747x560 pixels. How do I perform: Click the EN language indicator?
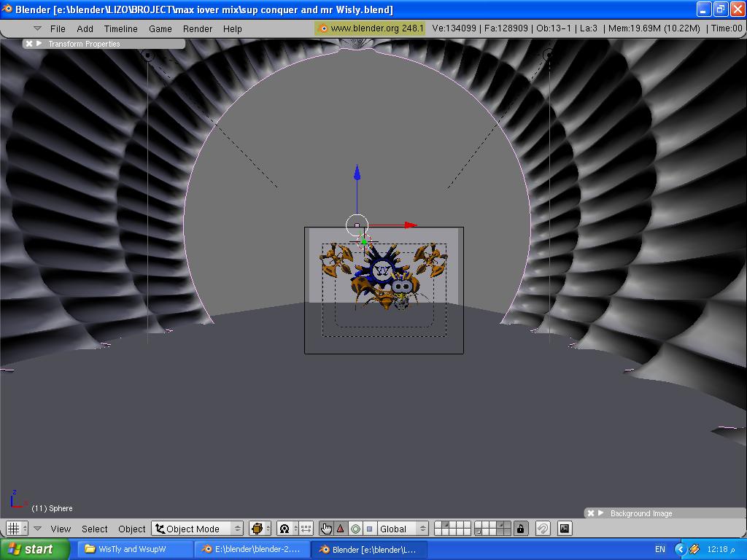tap(659, 549)
